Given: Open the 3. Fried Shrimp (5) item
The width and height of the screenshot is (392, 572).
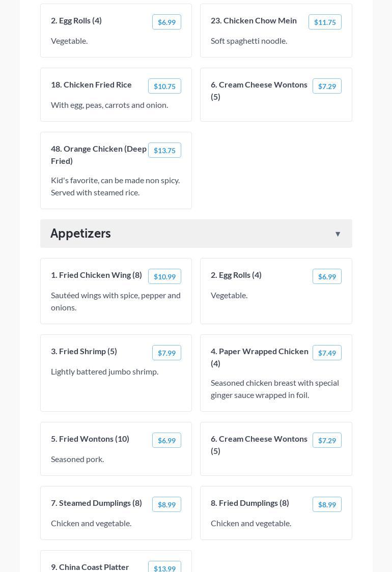Looking at the screenshot, I should pyautogui.click(x=84, y=351).
